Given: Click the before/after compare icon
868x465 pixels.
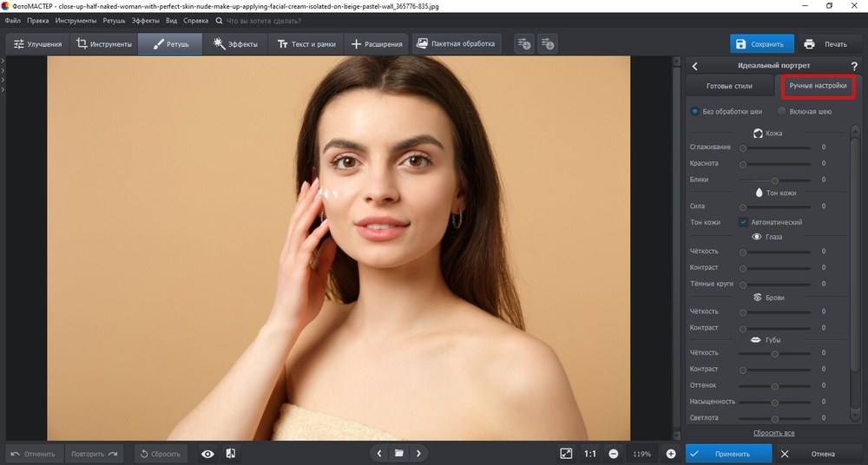Looking at the screenshot, I should pos(231,454).
